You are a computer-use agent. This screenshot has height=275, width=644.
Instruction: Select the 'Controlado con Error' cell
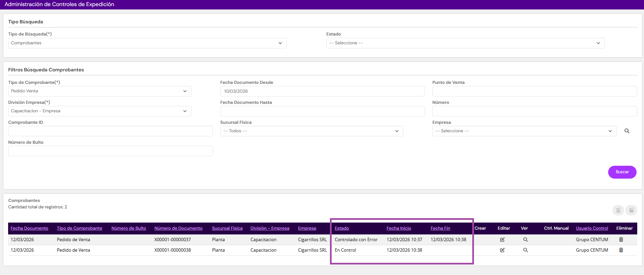tap(356, 239)
